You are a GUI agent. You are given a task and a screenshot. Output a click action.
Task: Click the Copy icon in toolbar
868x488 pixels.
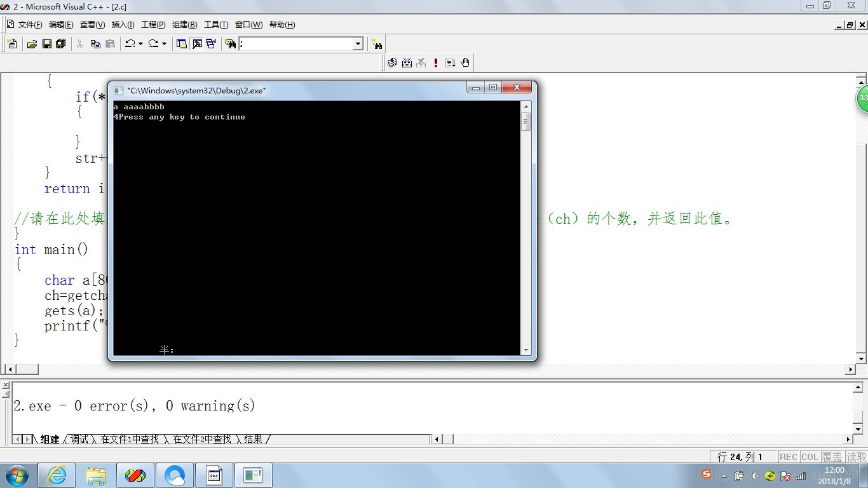(x=95, y=44)
